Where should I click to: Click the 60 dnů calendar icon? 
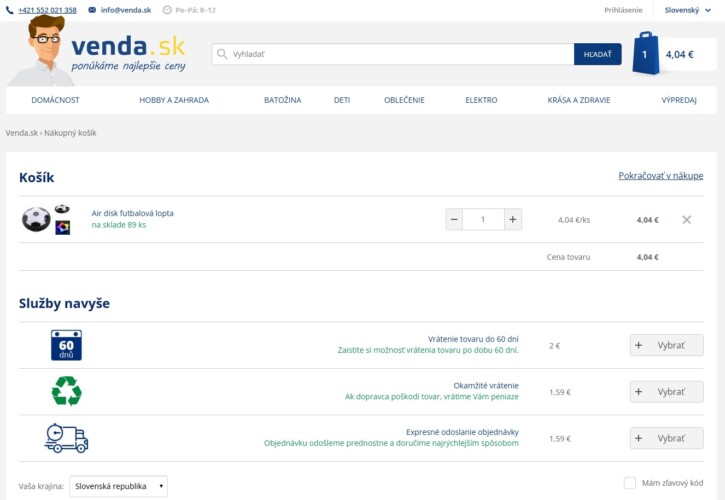tap(66, 345)
